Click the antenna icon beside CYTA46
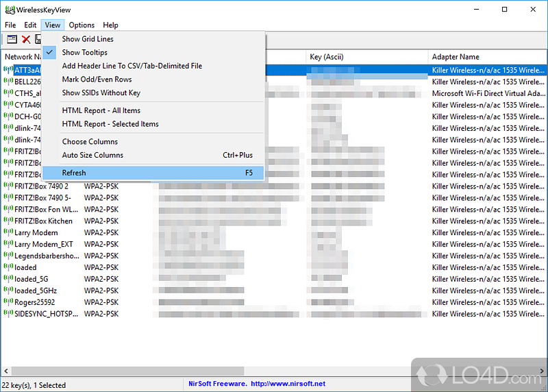The width and height of the screenshot is (548, 392). 8,104
